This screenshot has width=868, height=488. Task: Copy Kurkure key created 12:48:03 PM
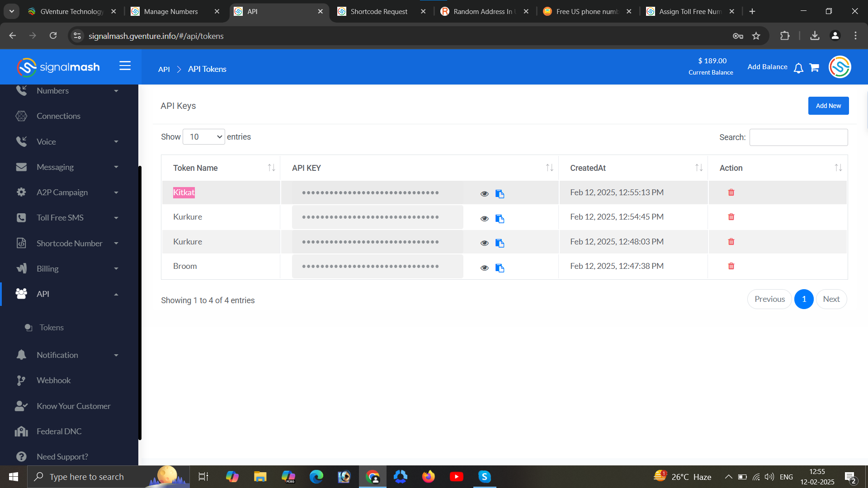[500, 243]
